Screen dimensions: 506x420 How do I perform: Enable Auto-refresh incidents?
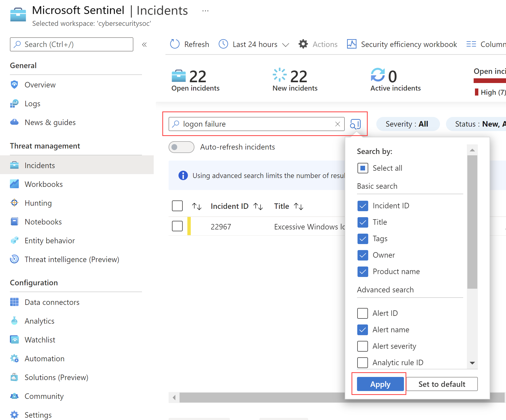click(x=181, y=147)
